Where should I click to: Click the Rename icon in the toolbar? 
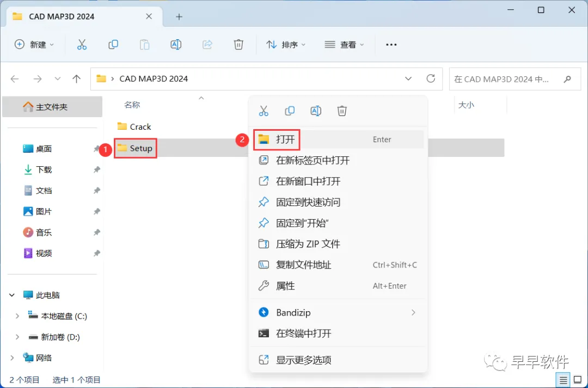point(176,45)
